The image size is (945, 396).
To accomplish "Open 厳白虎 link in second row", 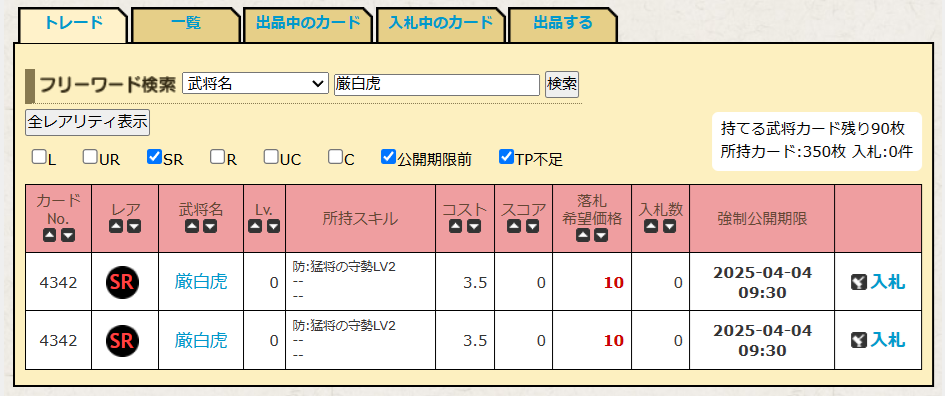I will [x=201, y=341].
